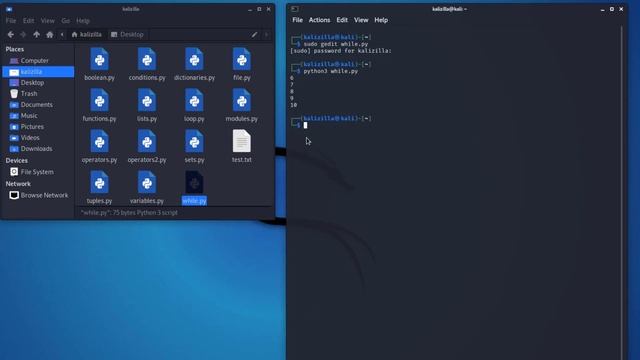Select functions.py file icon
Viewport: 640px width, 360px height.
(99, 100)
